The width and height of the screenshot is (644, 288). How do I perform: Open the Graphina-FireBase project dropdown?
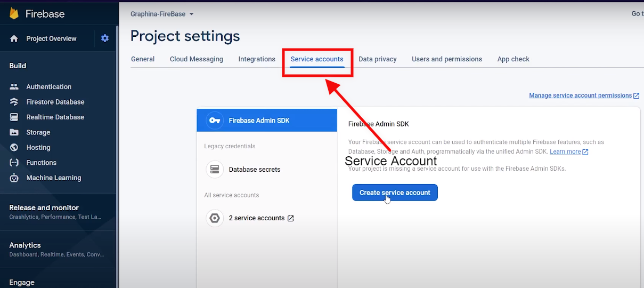(x=162, y=14)
